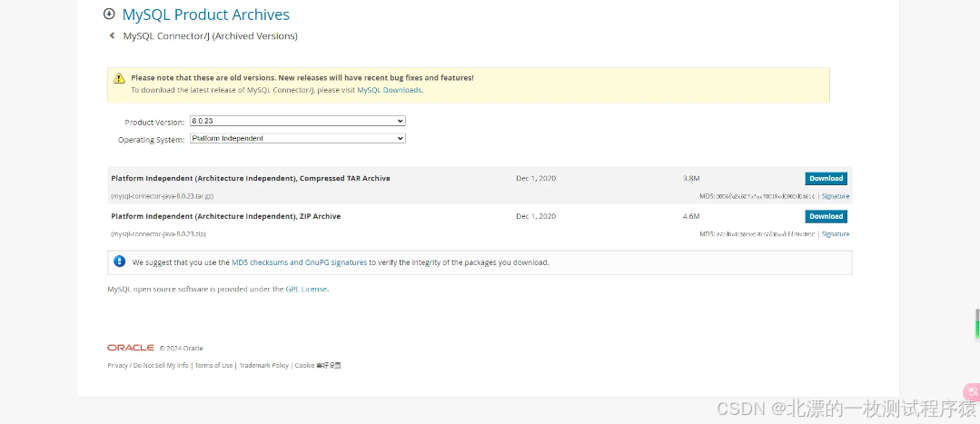Open Privacy / Do Not Sell My Info
This screenshot has height=424, width=980.
point(147,365)
